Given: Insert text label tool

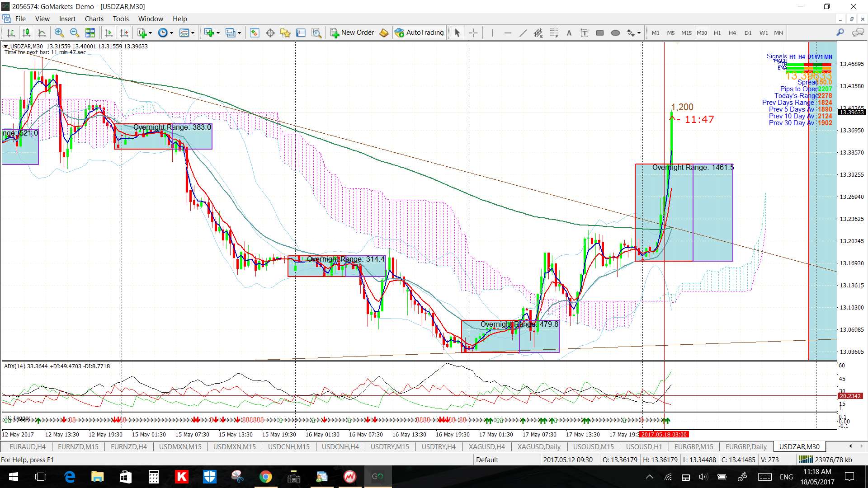Looking at the screenshot, I should pyautogui.click(x=585, y=33).
